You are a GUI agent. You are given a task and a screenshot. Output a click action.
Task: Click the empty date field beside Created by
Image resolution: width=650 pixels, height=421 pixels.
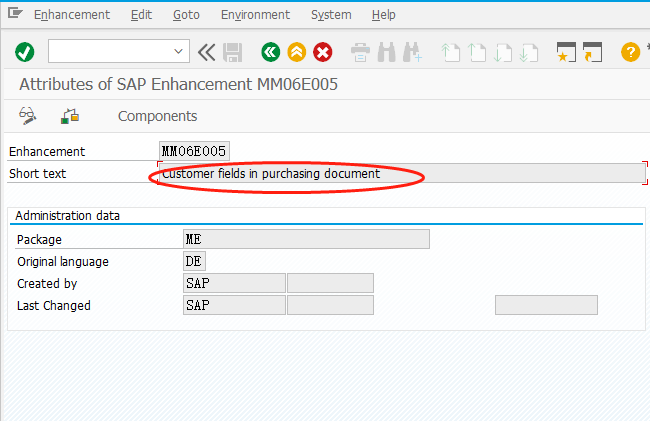coord(330,283)
